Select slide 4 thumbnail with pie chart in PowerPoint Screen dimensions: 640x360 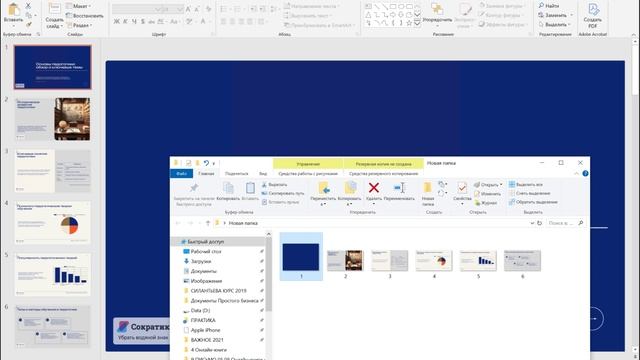coord(53,223)
